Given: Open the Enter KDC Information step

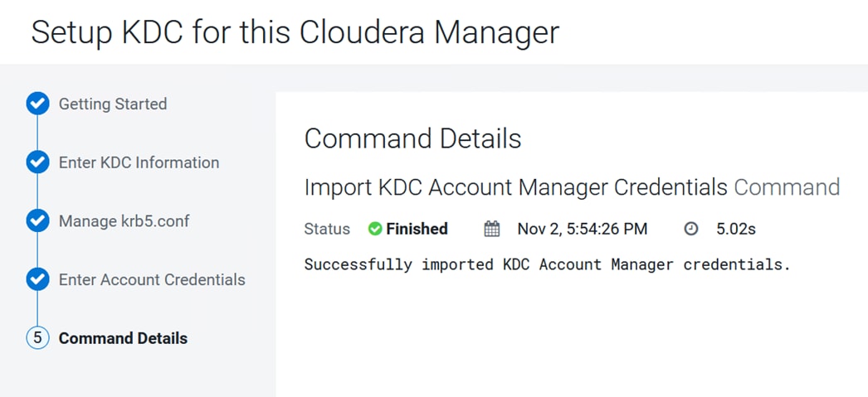Looking at the screenshot, I should coord(139,162).
